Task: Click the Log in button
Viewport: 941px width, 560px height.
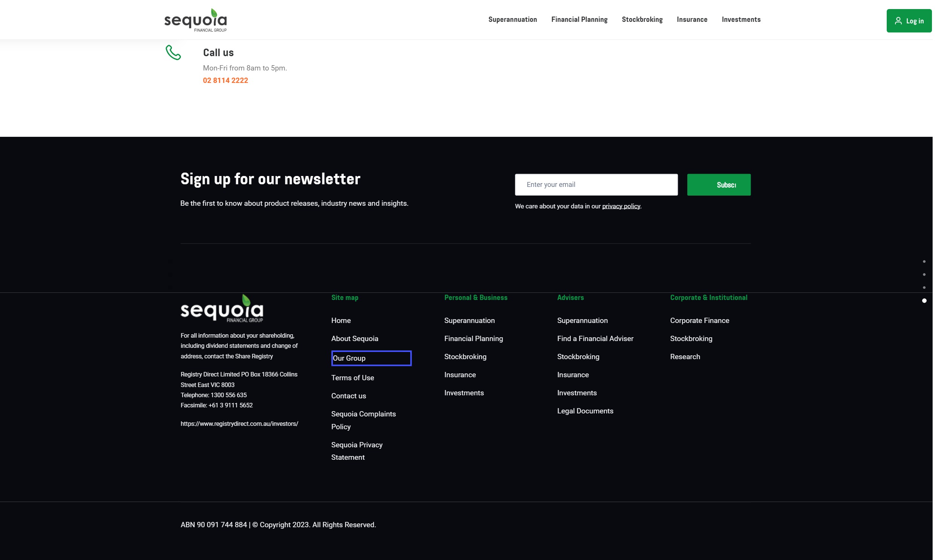Action: tap(909, 21)
